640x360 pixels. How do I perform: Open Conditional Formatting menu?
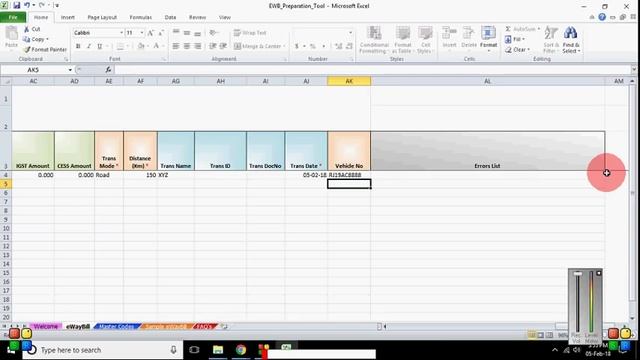(374, 39)
